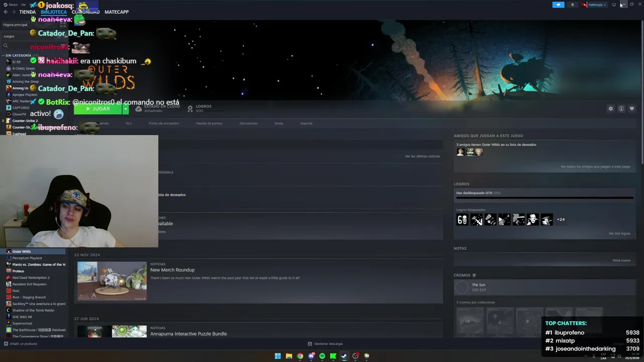
Task: Open the TIENDA menu
Action: coord(27,12)
